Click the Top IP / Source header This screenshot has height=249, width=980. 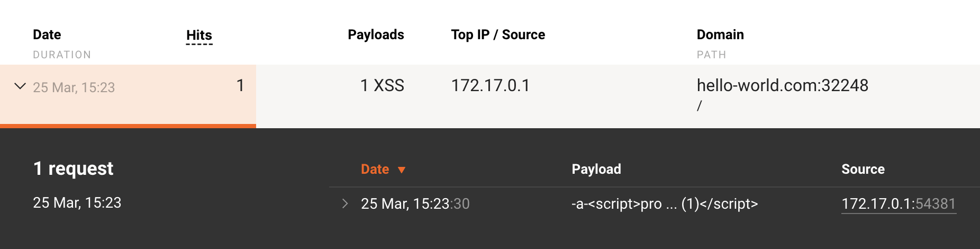[x=498, y=35]
